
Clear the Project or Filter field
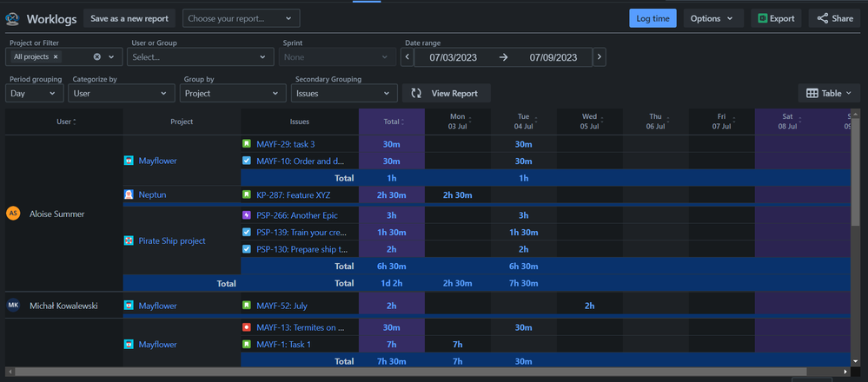pos(97,57)
